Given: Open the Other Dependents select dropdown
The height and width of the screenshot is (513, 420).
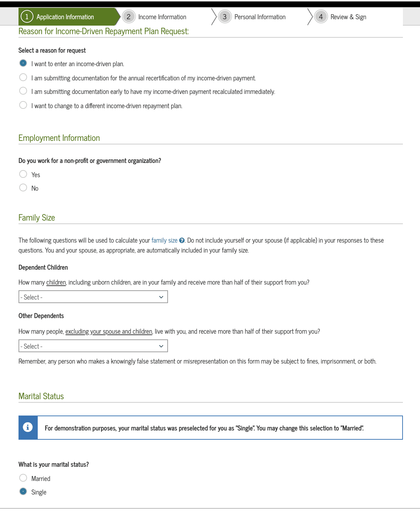Looking at the screenshot, I should point(93,346).
